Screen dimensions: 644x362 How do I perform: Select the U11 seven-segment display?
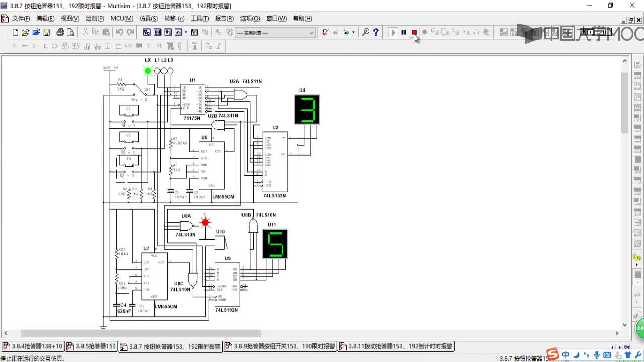[x=275, y=244]
